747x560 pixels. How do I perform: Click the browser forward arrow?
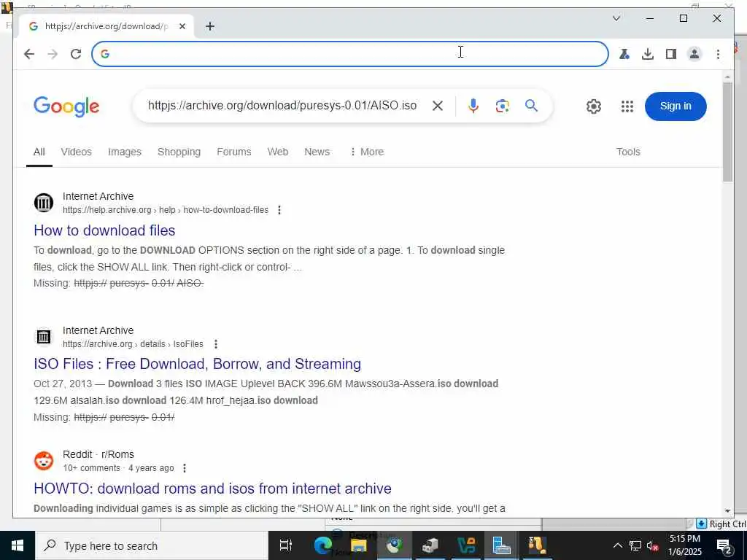(53, 54)
